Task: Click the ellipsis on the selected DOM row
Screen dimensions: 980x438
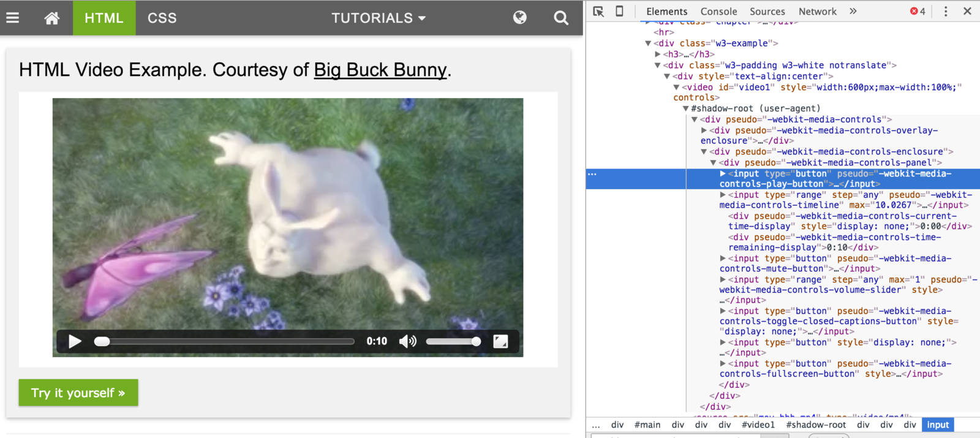Action: pyautogui.click(x=592, y=174)
